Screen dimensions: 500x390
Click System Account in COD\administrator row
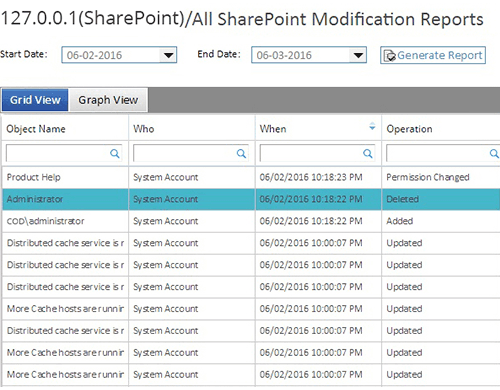192,221
